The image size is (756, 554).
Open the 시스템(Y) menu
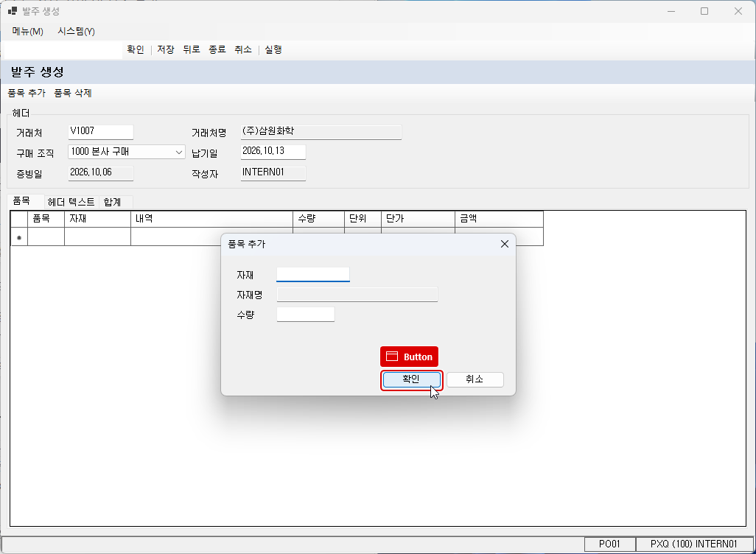[x=76, y=32]
